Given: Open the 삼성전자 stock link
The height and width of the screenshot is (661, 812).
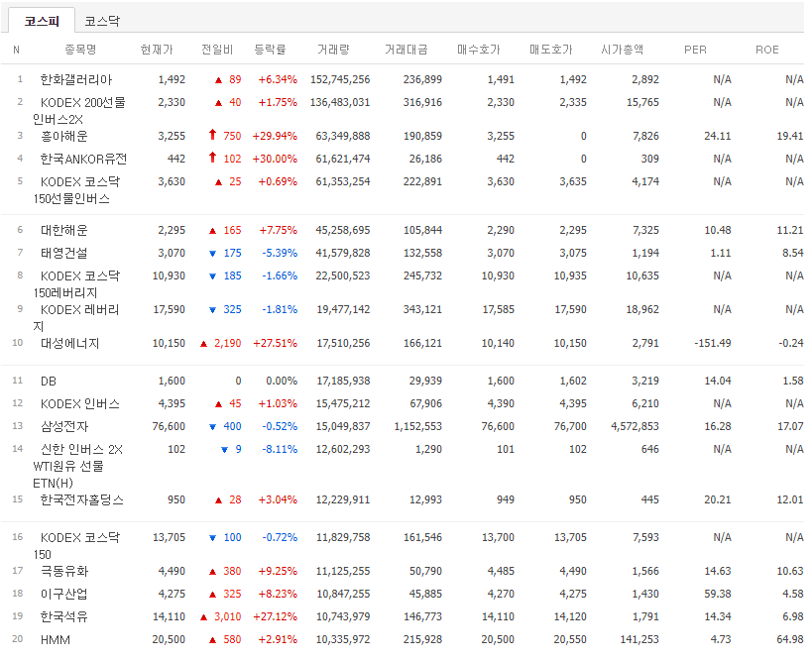Looking at the screenshot, I should (64, 426).
